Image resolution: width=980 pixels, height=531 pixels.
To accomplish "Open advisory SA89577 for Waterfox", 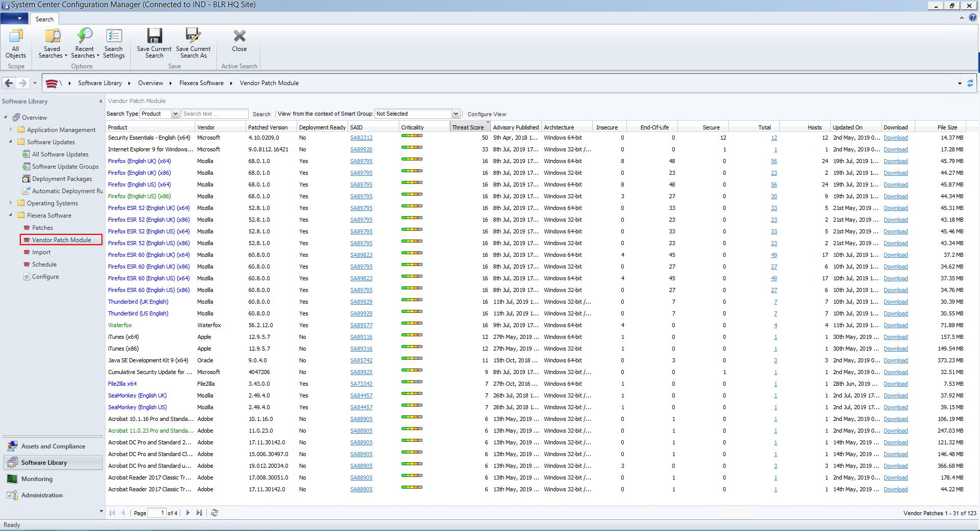I will point(361,325).
